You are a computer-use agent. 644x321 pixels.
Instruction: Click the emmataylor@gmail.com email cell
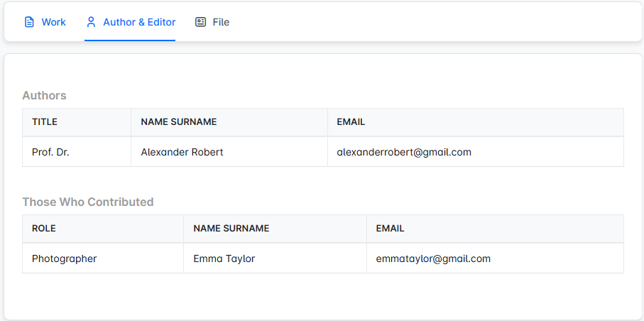tap(433, 259)
